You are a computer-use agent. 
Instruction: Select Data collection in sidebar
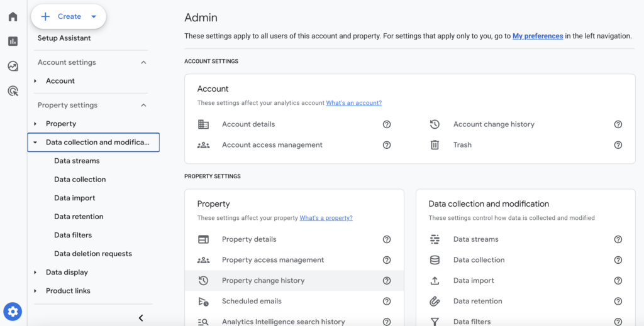click(x=80, y=180)
